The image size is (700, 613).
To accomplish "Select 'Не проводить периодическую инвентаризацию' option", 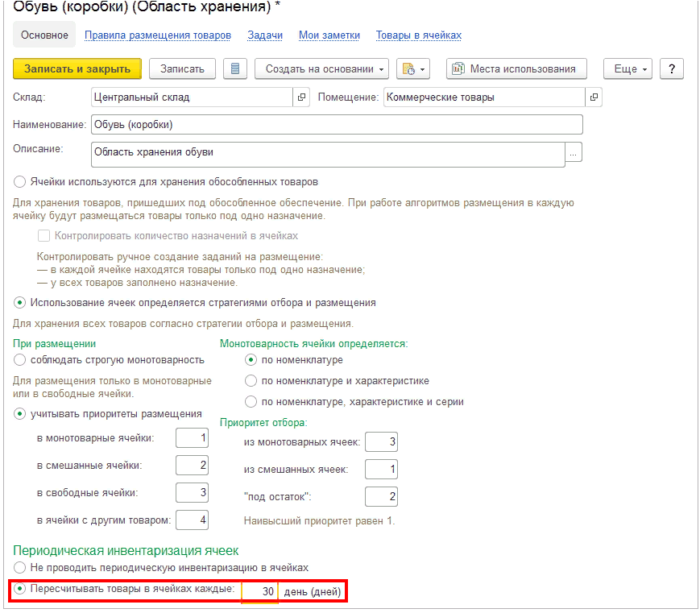I will [x=20, y=568].
